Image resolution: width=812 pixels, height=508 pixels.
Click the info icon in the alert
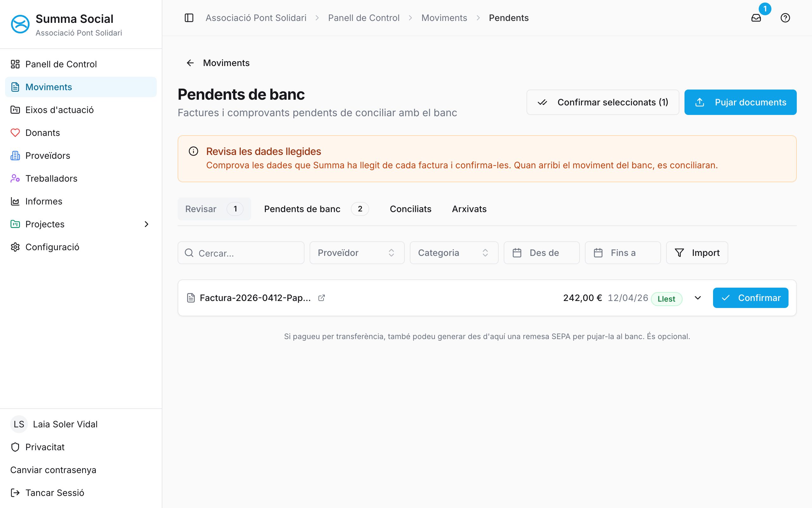click(x=193, y=151)
